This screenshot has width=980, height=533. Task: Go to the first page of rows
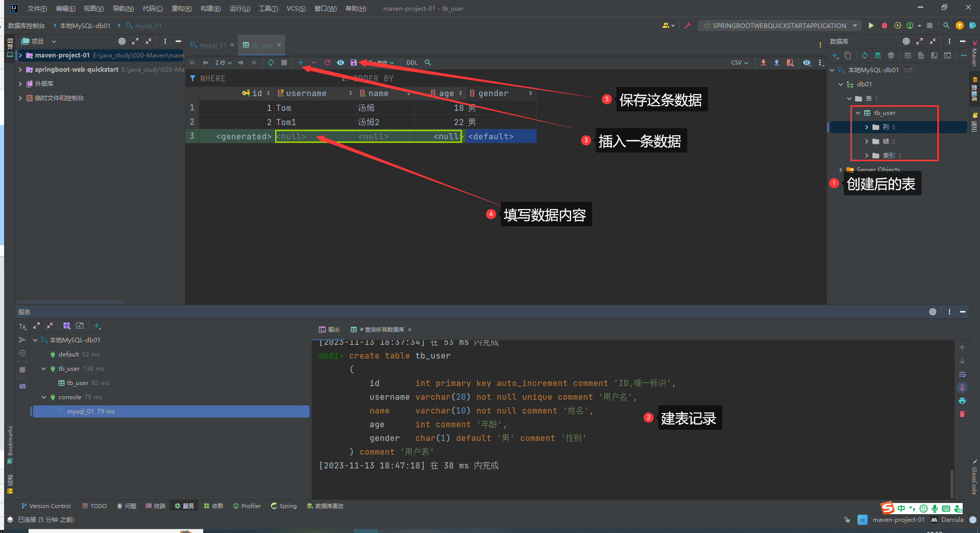(x=192, y=63)
